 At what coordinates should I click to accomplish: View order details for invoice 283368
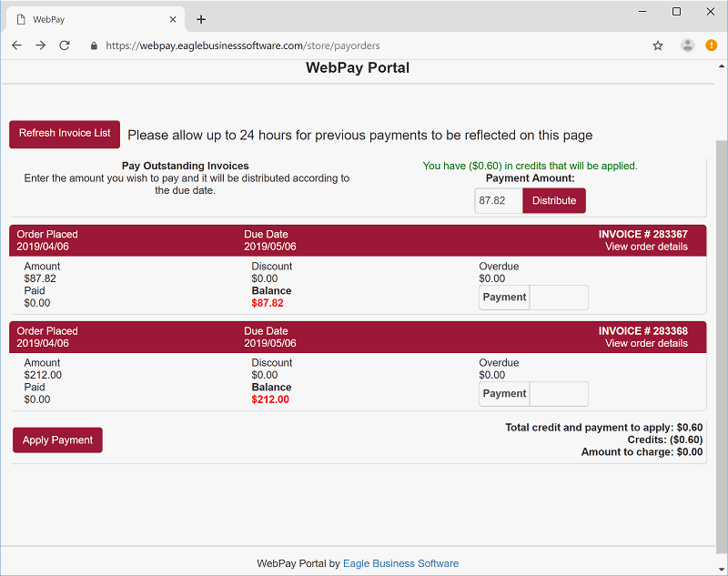click(x=646, y=343)
